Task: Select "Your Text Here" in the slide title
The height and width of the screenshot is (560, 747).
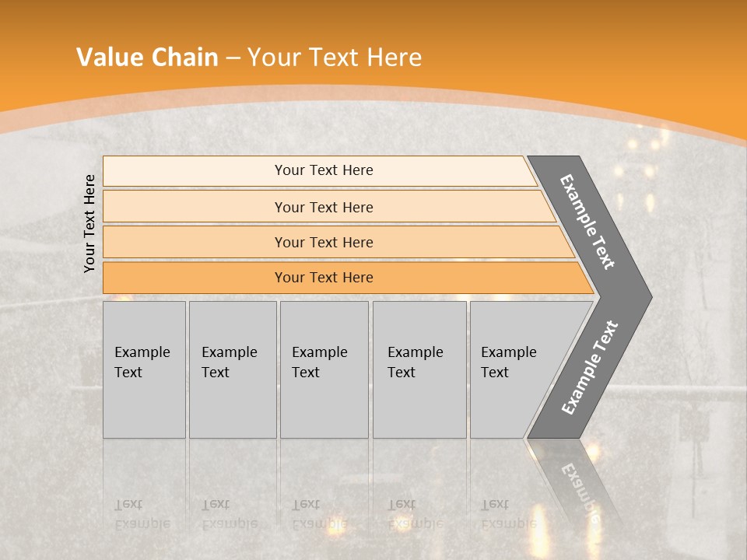Action: [x=335, y=58]
